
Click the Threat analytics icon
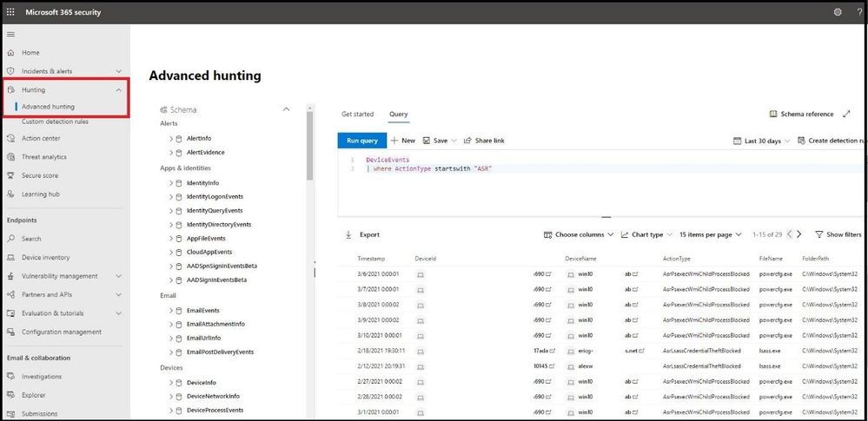tap(10, 157)
